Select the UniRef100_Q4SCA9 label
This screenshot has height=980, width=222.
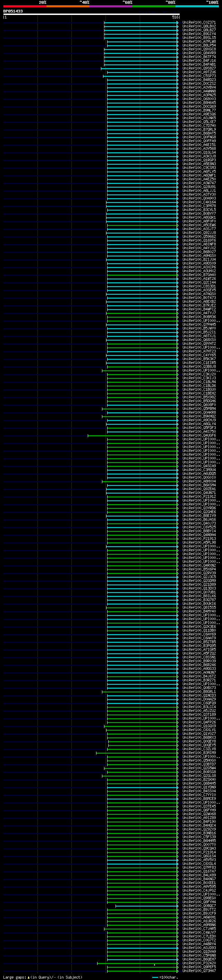199,466
